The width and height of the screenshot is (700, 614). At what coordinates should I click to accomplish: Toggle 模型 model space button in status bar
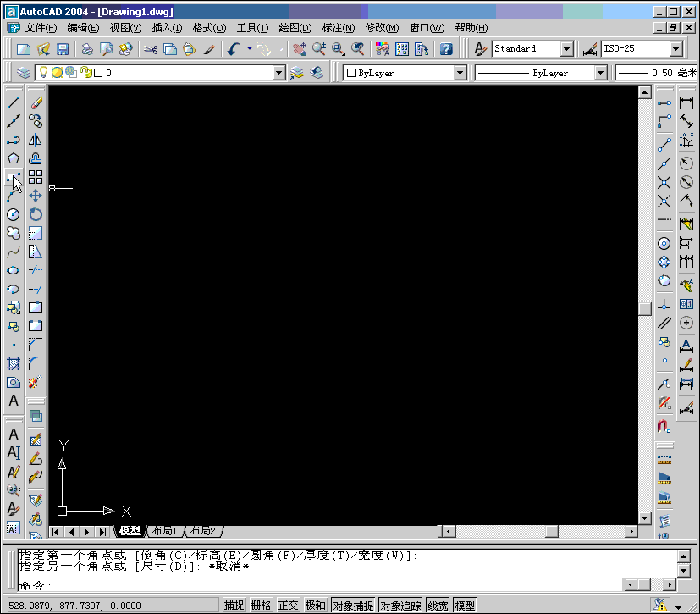coord(465,606)
